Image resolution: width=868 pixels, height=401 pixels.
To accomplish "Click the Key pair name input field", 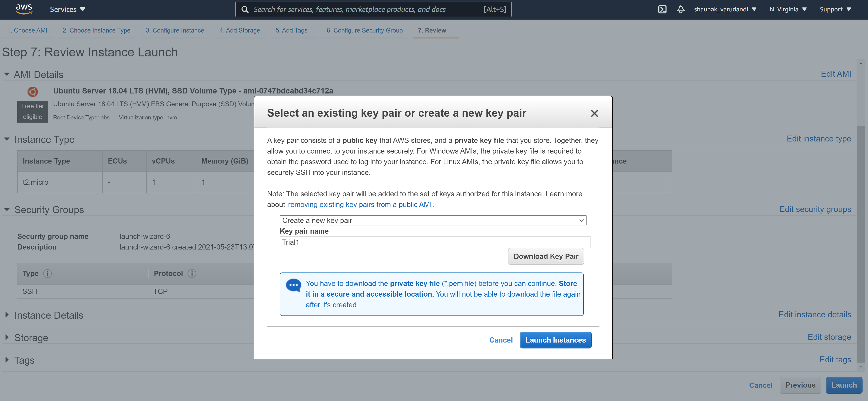I will pos(435,242).
